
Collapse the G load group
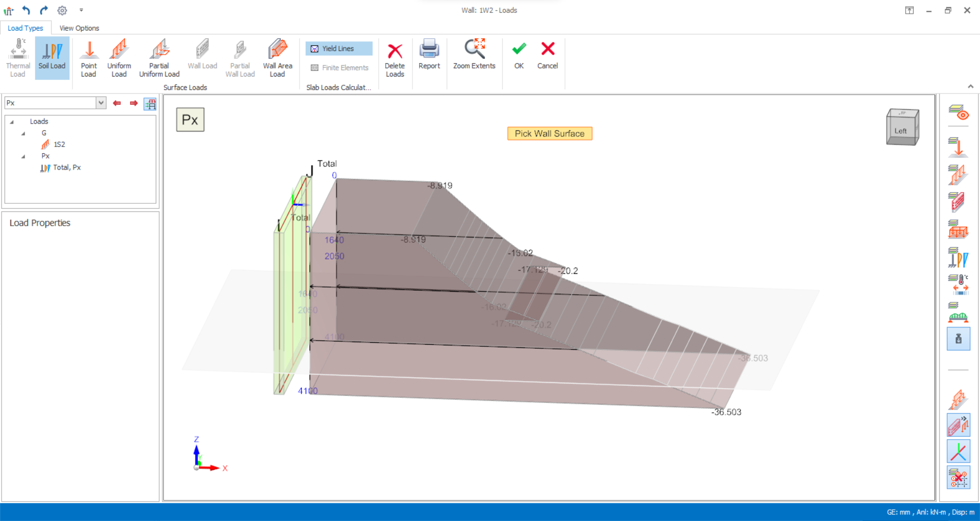(23, 133)
